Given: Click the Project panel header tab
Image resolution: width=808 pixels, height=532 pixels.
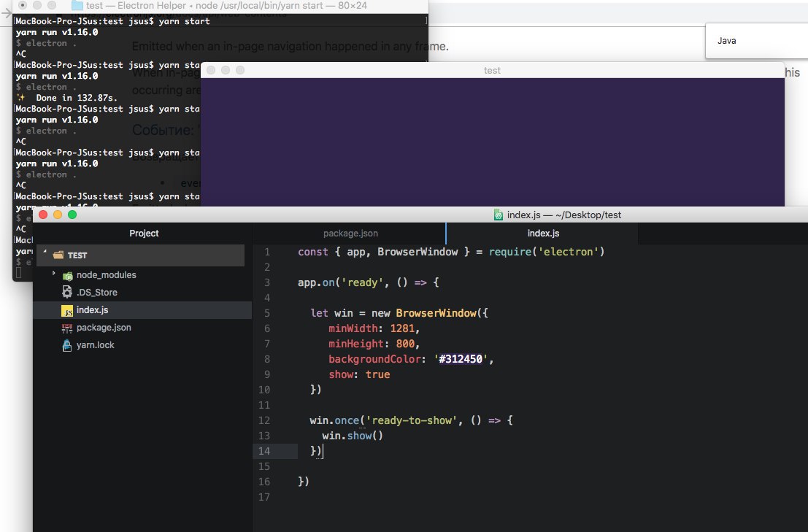Looking at the screenshot, I should pos(144,234).
